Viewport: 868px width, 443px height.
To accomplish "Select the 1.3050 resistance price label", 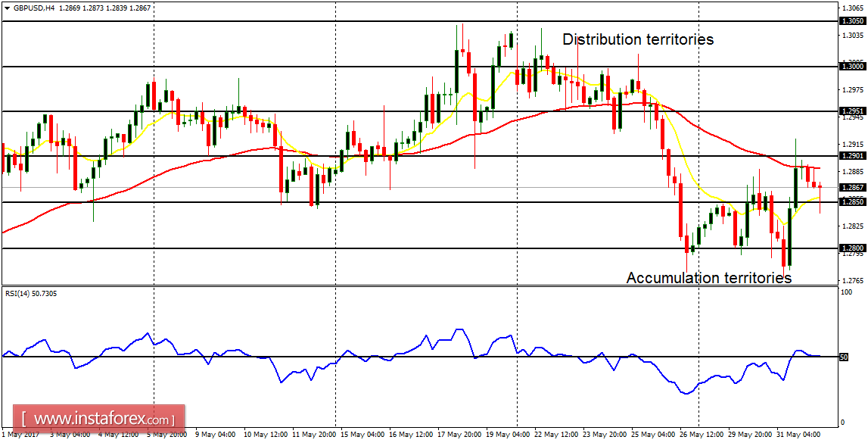I will pos(854,21).
